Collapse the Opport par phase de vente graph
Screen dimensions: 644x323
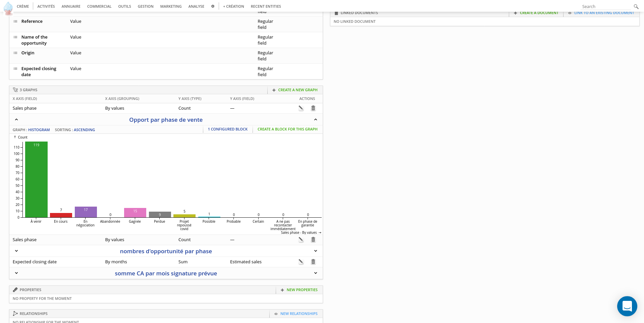[16, 119]
